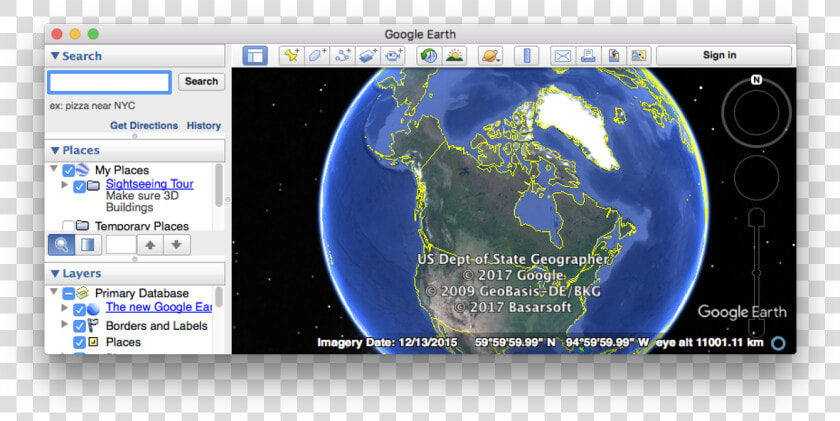Reset north using the N compass marker
840x421 pixels.
click(756, 80)
